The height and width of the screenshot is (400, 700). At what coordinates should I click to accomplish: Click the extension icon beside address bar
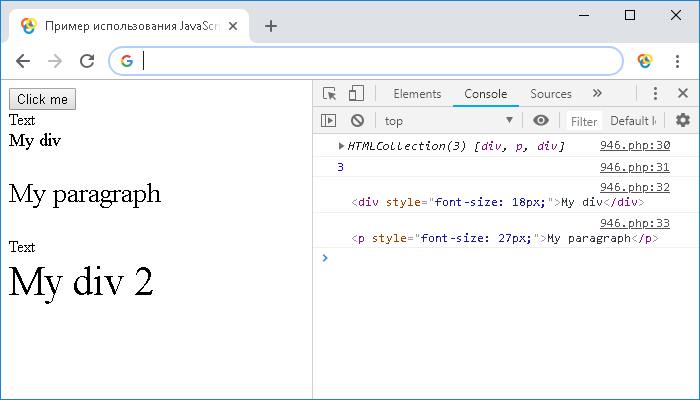645,61
